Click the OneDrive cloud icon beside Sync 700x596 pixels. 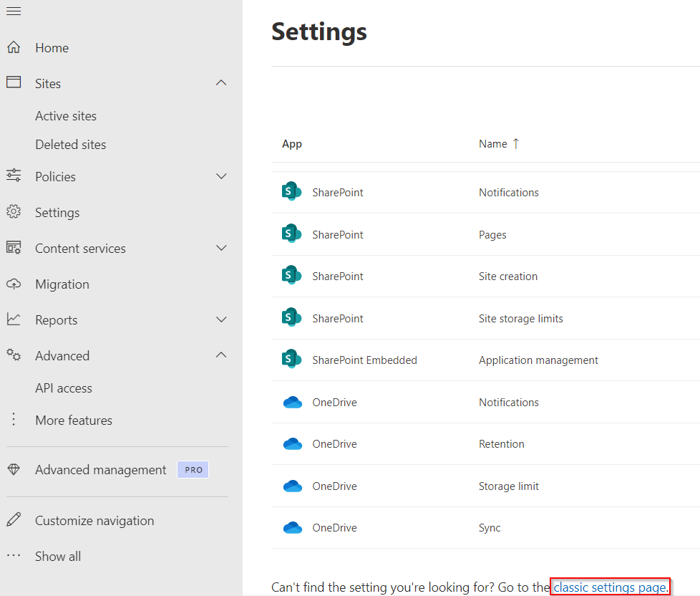click(292, 528)
